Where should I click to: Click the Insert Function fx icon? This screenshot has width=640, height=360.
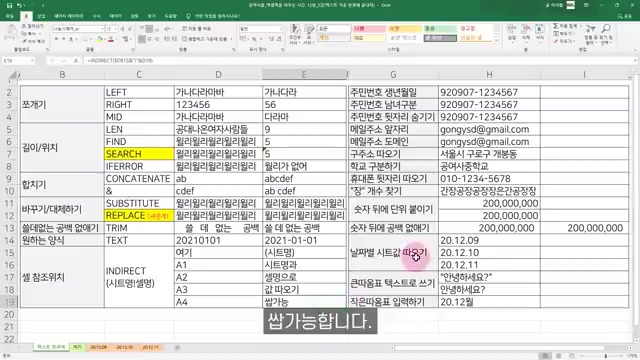(76, 60)
